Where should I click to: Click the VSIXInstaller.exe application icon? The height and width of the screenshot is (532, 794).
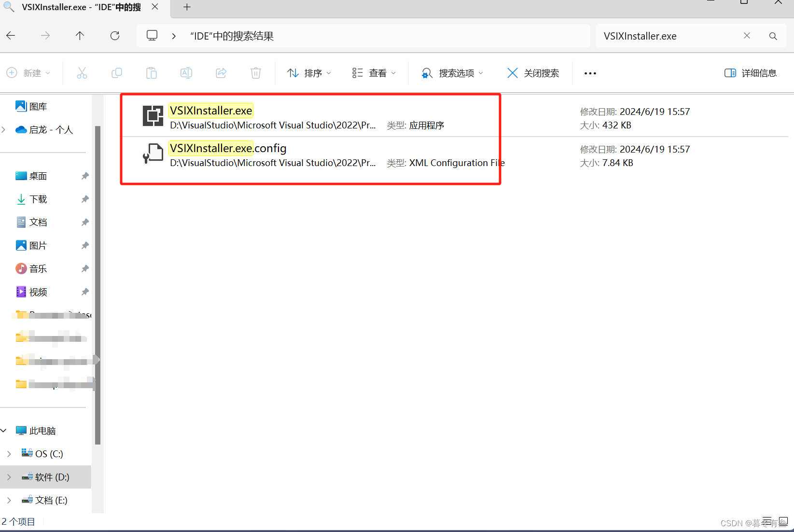coord(153,116)
